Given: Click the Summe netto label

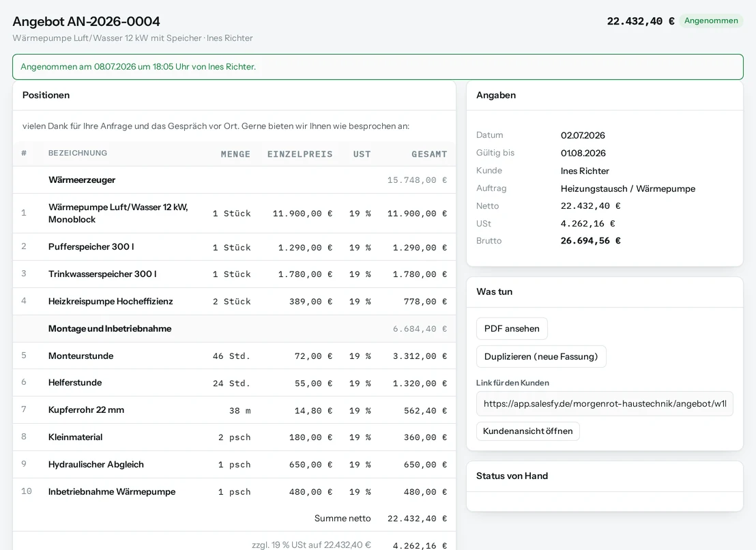Looking at the screenshot, I should click(x=343, y=519).
